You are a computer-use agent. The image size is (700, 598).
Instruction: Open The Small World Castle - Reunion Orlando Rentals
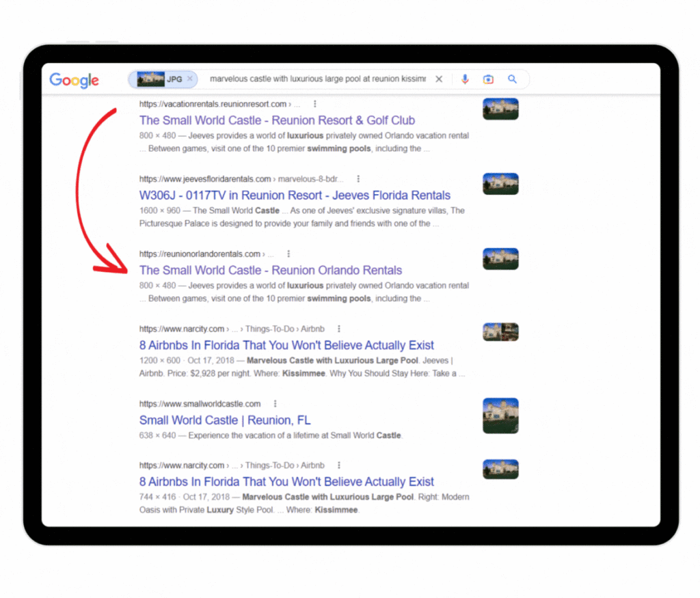(271, 270)
